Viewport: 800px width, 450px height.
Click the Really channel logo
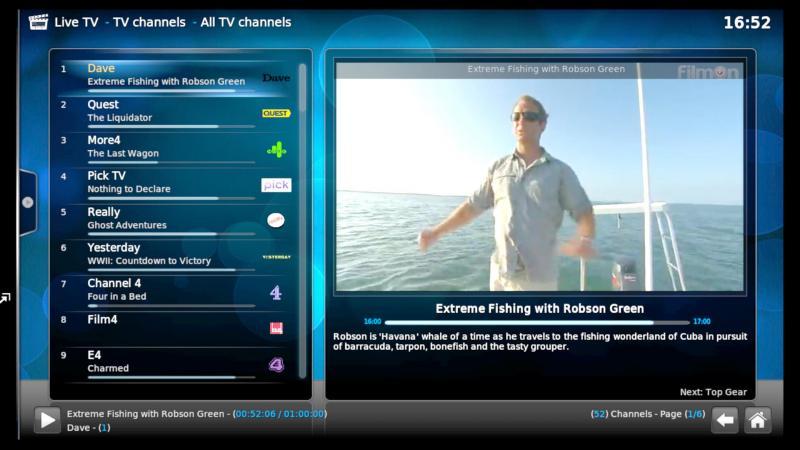[x=276, y=220]
